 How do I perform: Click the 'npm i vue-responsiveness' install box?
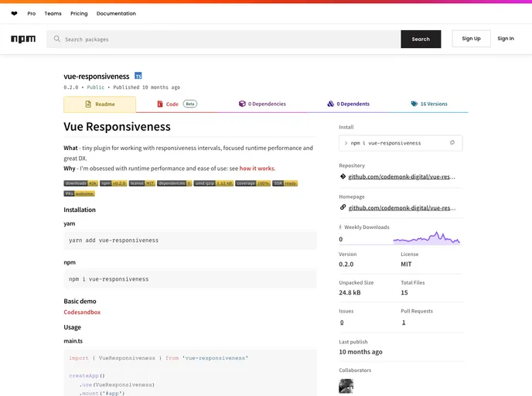pyautogui.click(x=401, y=143)
